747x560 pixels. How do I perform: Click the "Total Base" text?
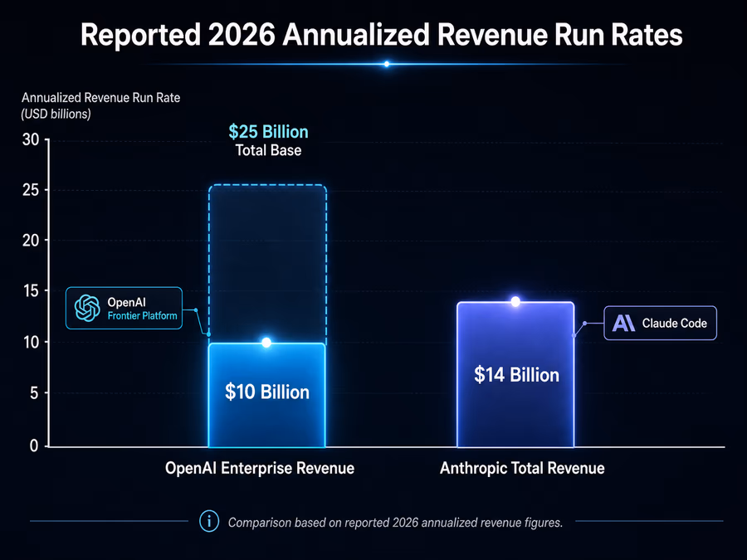coord(268,150)
